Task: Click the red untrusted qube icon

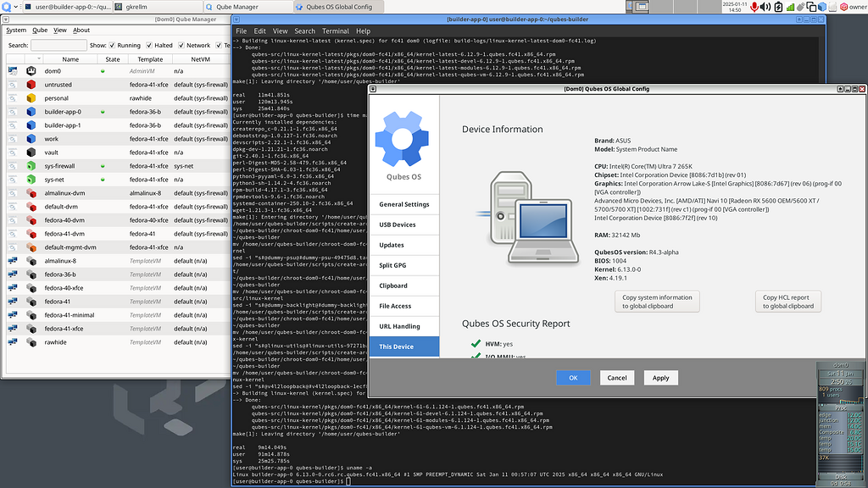Action: pyautogui.click(x=31, y=85)
